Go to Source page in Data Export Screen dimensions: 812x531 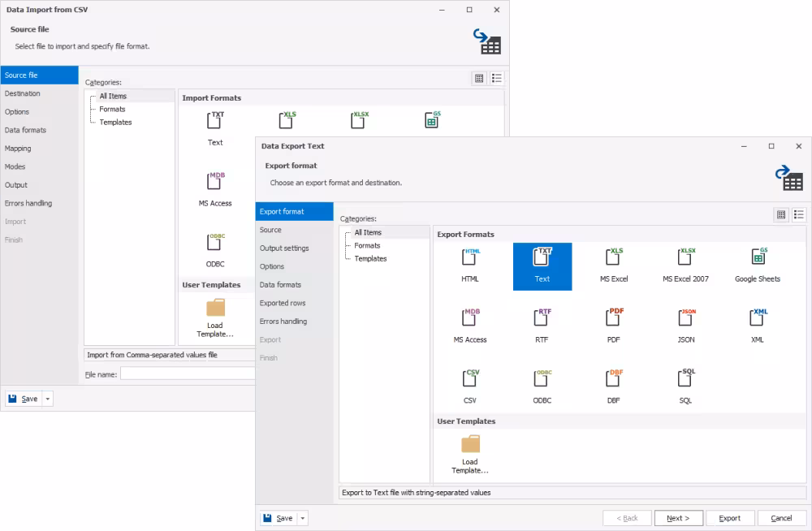coord(294,230)
